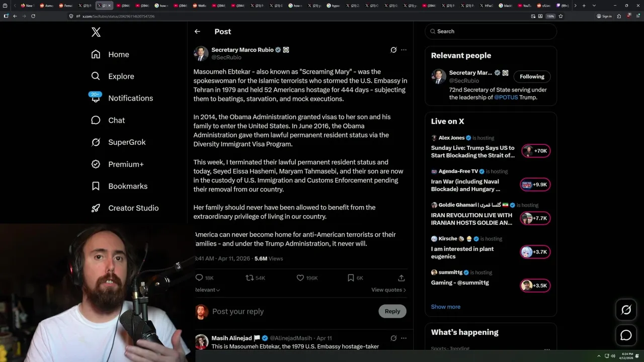The image size is (644, 362).
Task: Open the floating Grok button
Action: pos(626,310)
